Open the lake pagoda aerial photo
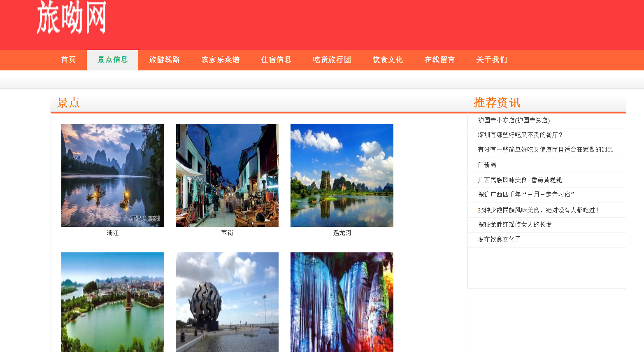This screenshot has height=352, width=644. [113, 302]
